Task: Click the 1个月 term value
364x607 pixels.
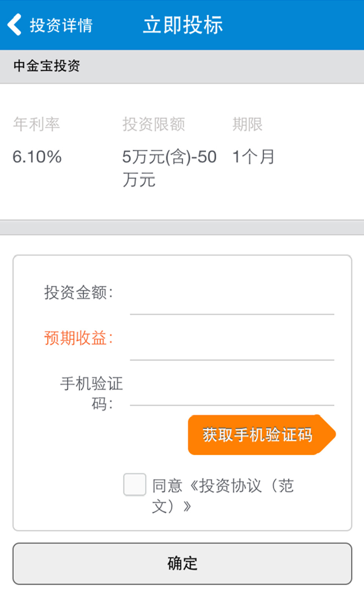Action: (x=253, y=157)
